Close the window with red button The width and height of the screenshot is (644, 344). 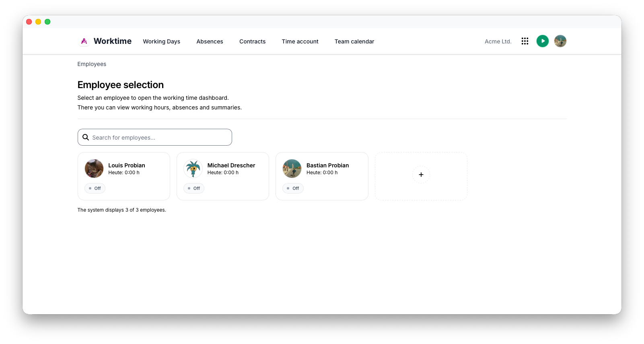[29, 22]
